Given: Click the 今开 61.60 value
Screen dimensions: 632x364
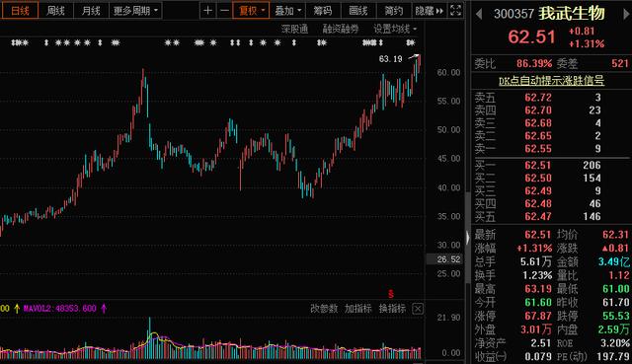Looking at the screenshot, I should 538,303.
